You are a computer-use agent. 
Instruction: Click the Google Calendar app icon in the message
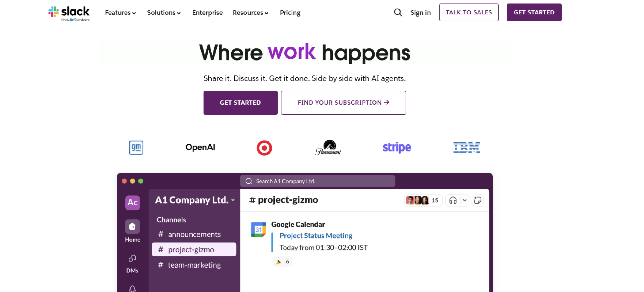259,230
